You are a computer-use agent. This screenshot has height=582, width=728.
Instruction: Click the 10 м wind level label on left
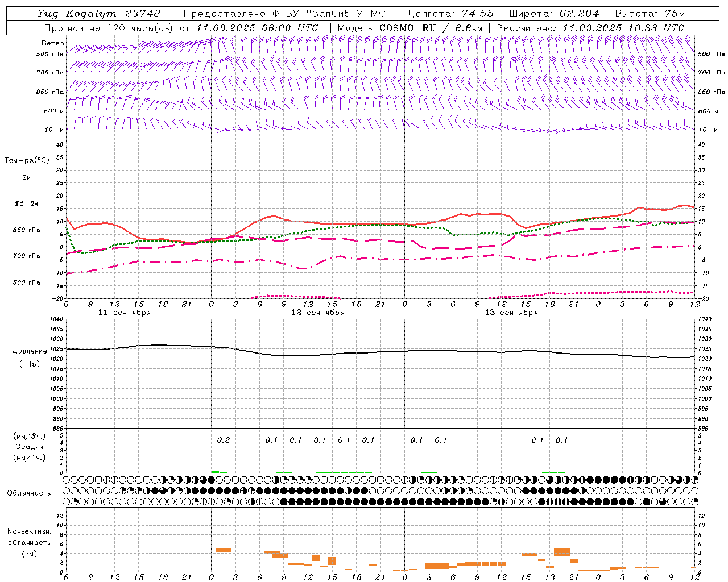tap(55, 130)
